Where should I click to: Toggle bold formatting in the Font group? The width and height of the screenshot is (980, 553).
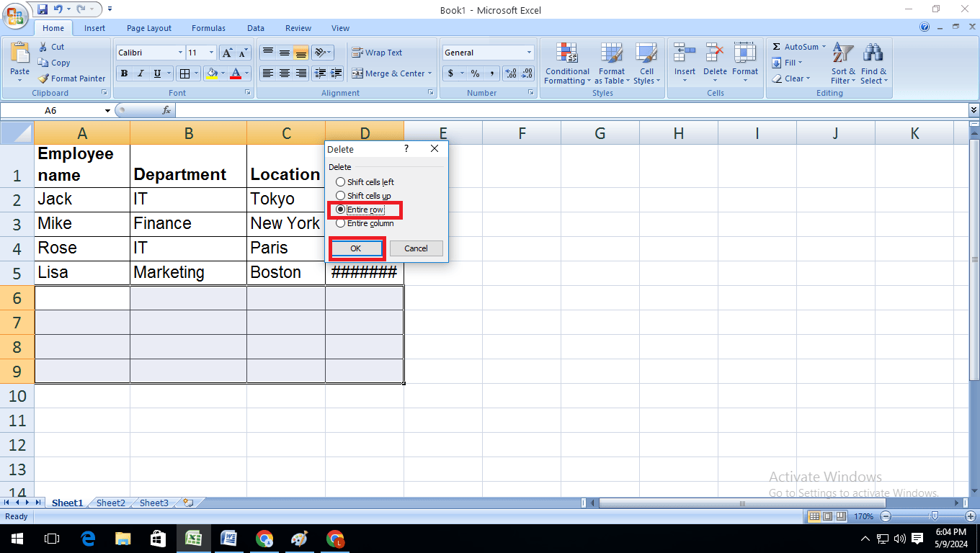coord(123,73)
